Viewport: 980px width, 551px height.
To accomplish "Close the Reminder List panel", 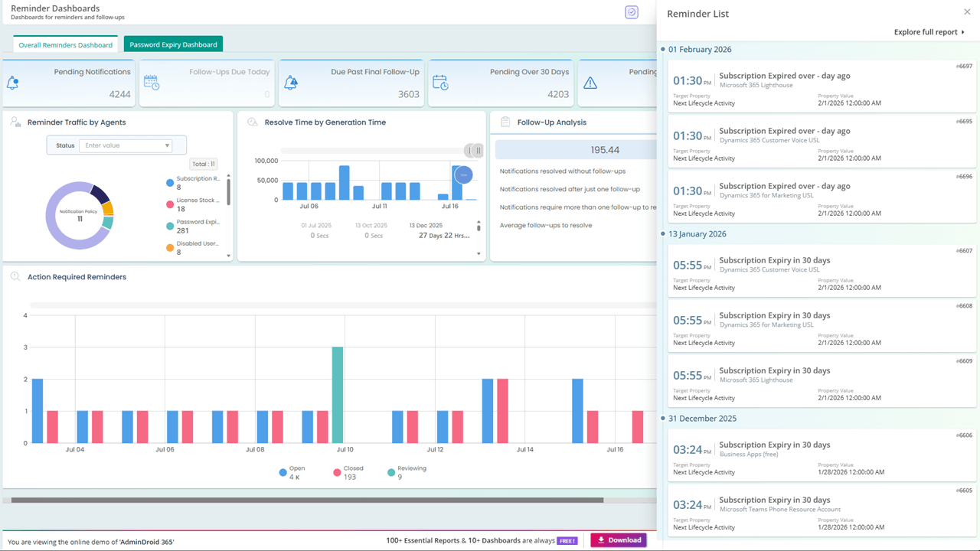I will pos(967,12).
